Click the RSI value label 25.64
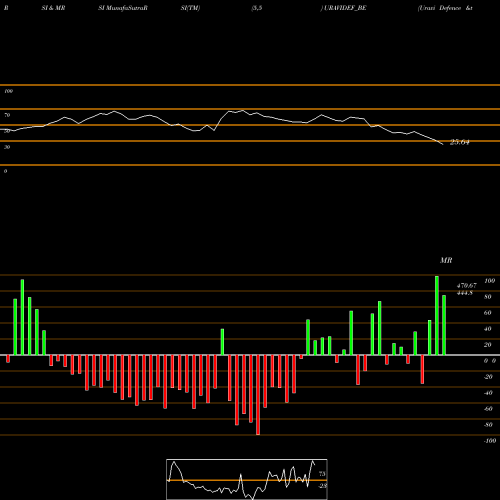The width and height of the screenshot is (500, 500). click(x=460, y=142)
